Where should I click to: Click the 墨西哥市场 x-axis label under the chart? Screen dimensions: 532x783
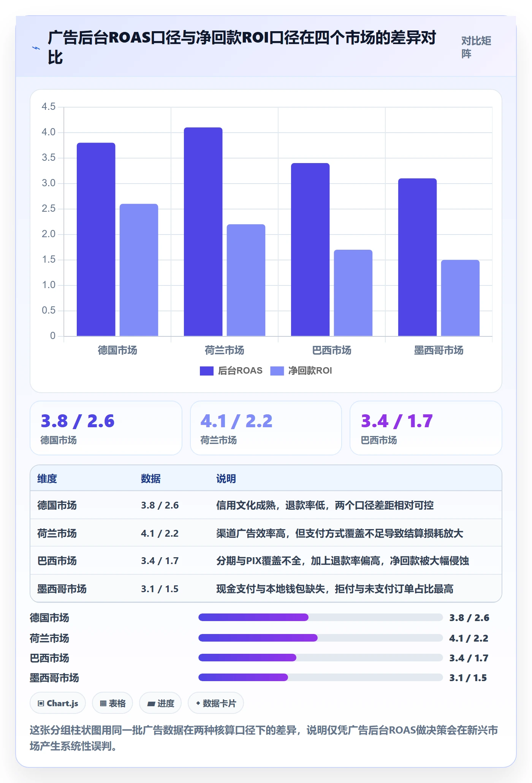[x=439, y=350]
